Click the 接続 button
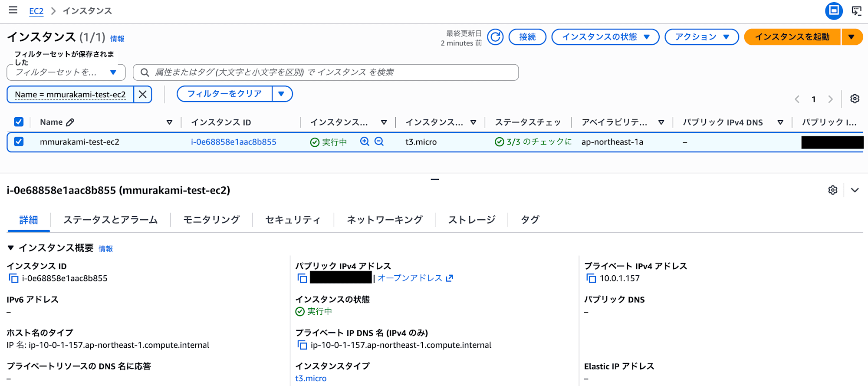The width and height of the screenshot is (868, 386). pyautogui.click(x=527, y=37)
